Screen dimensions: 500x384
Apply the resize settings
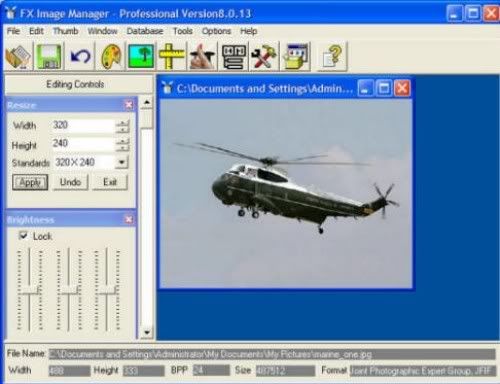(x=30, y=182)
